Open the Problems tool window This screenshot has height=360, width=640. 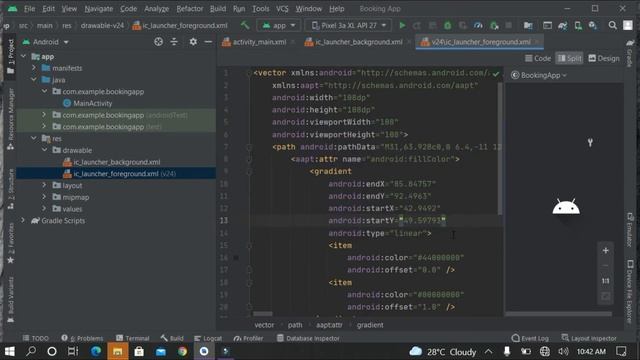82,338
